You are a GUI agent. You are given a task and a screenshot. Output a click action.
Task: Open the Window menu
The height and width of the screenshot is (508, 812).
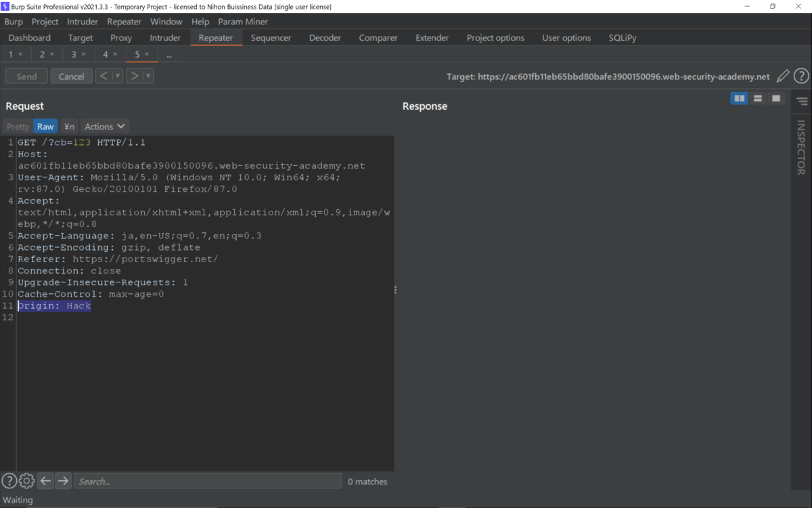[166, 22]
